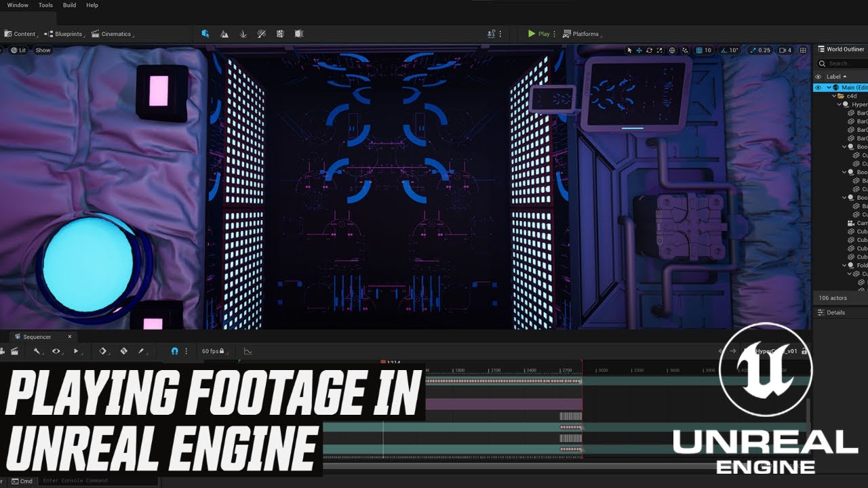The width and height of the screenshot is (868, 488).
Task: Click the Cmd console button
Action: [22, 481]
